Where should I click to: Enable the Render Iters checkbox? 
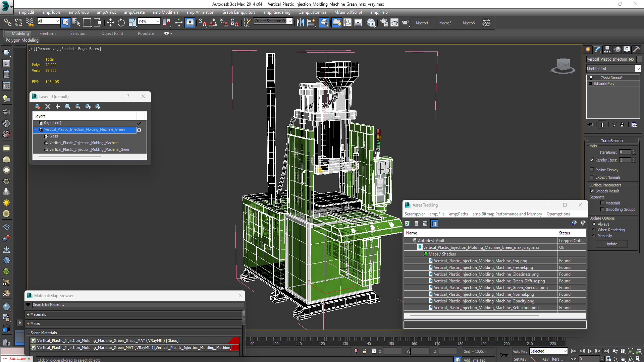point(592,160)
